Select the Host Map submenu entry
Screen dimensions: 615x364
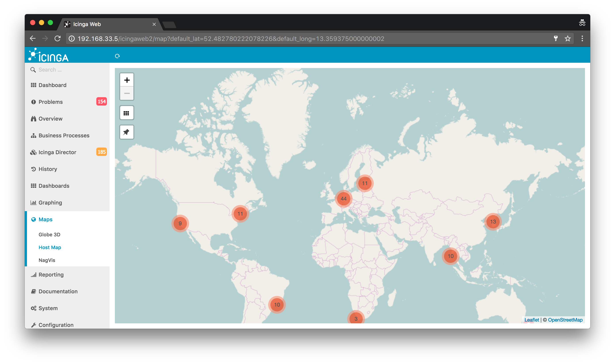50,248
